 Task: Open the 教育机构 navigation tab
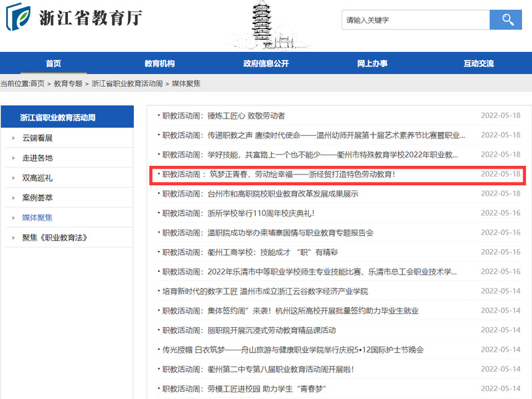coord(159,63)
